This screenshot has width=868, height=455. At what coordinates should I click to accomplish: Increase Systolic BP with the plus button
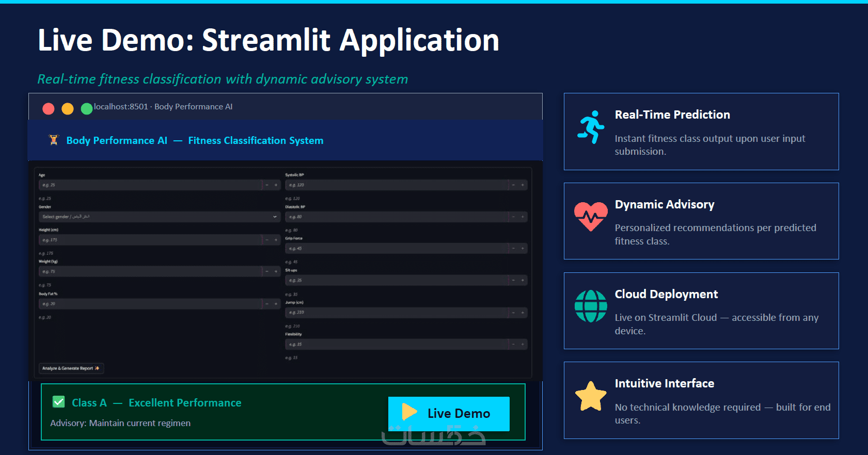523,185
